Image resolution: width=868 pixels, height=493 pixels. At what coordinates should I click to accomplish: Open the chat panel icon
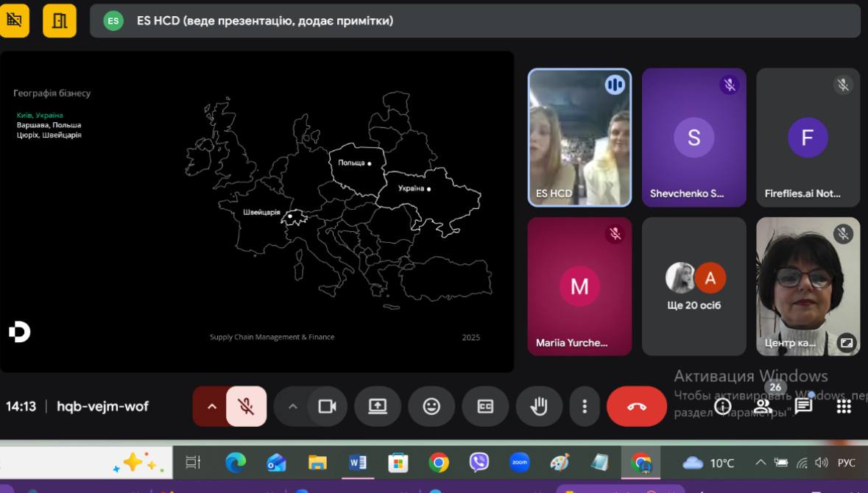pyautogui.click(x=803, y=406)
